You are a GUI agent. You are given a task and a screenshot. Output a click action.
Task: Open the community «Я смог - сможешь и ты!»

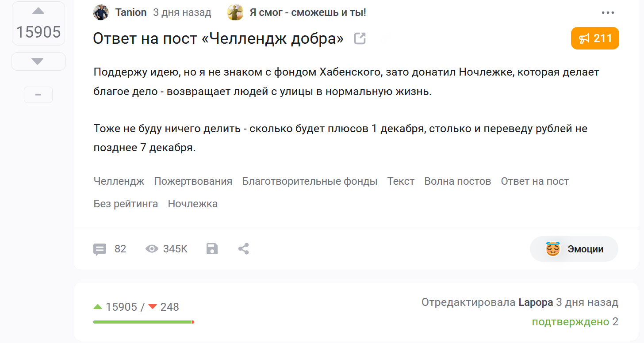click(x=307, y=12)
